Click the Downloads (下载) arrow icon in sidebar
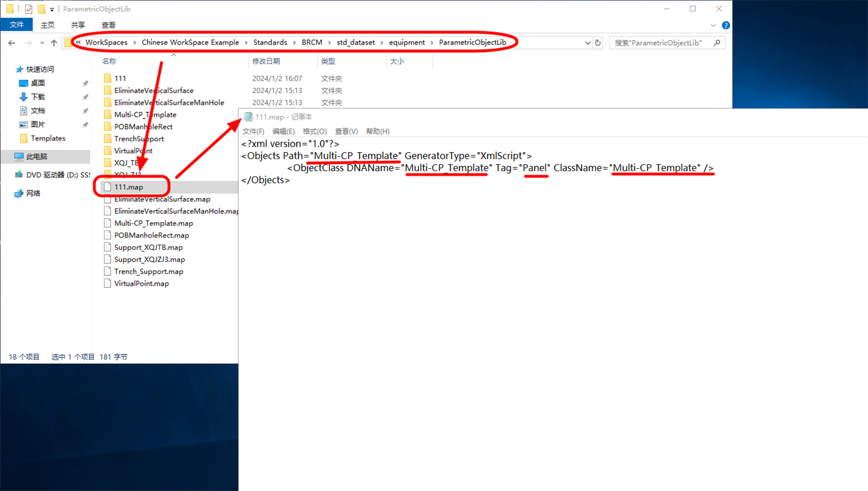Image resolution: width=868 pixels, height=491 pixels. tap(24, 97)
